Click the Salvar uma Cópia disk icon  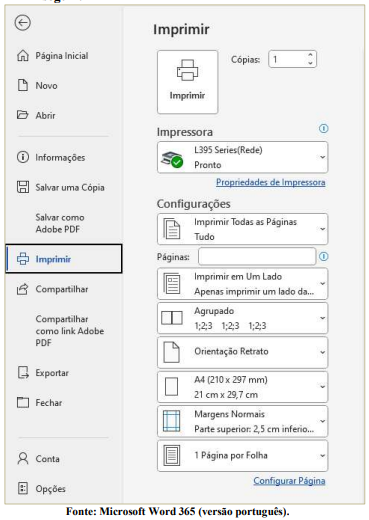(23, 187)
